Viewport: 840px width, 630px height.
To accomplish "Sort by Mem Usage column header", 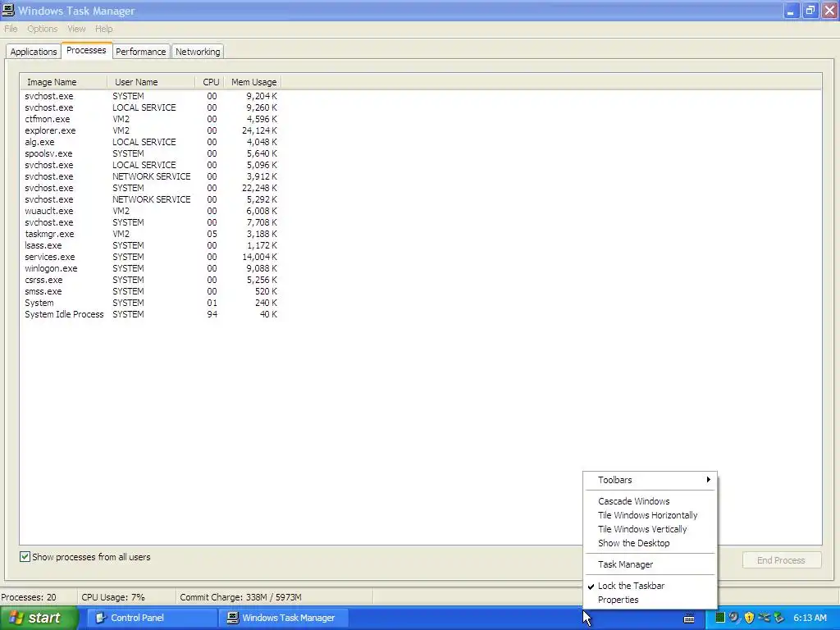I will 253,82.
